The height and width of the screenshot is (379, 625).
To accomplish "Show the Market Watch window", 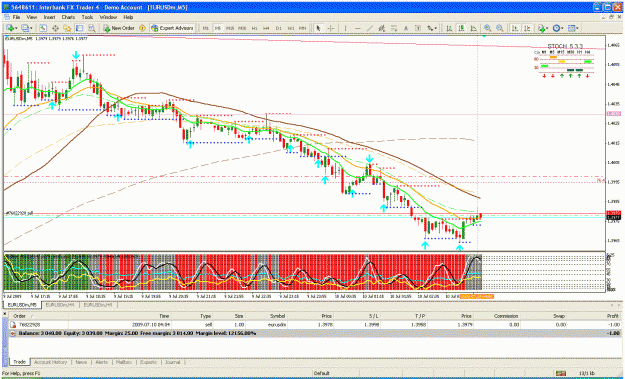I will click(x=43, y=28).
